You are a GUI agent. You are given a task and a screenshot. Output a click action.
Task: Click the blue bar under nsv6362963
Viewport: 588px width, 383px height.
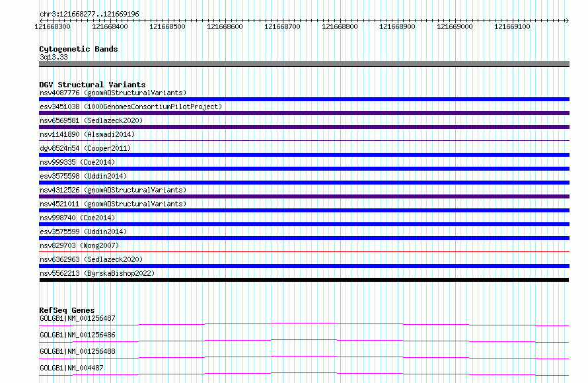[x=304, y=266]
